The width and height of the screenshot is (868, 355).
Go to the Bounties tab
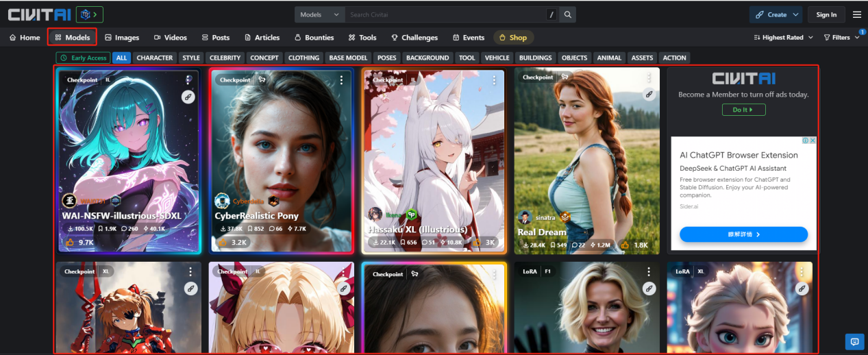[x=314, y=38]
